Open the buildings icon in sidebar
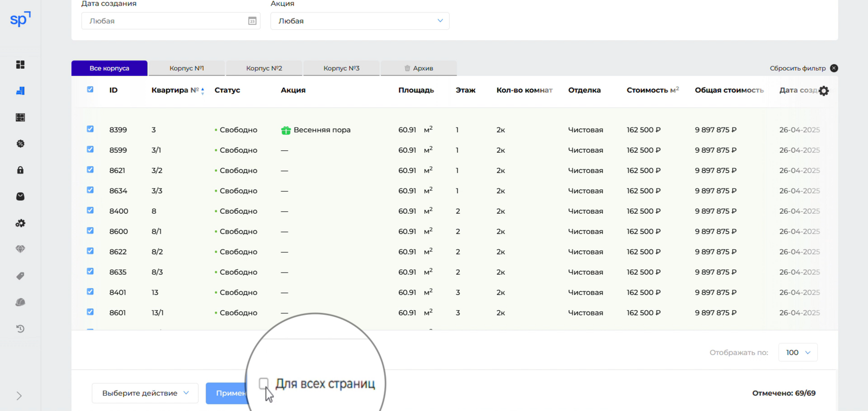This screenshot has height=411, width=868. pos(20,91)
